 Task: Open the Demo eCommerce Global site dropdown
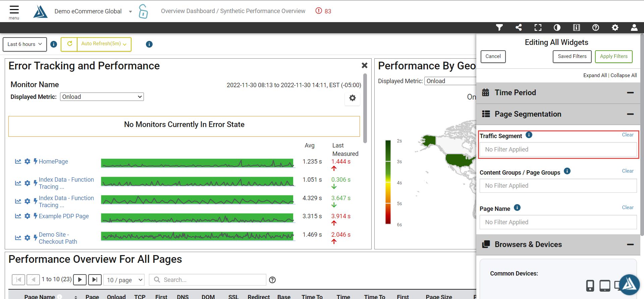(x=93, y=11)
